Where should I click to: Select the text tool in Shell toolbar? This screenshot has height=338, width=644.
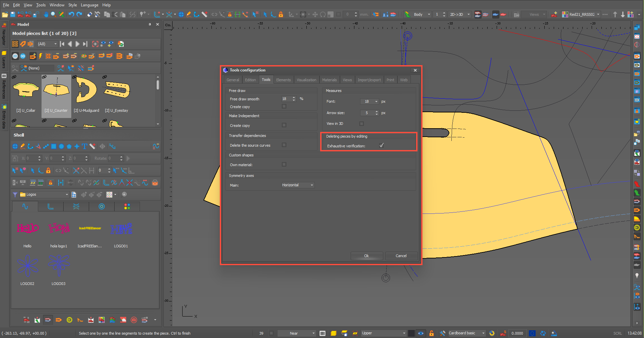[84, 146]
